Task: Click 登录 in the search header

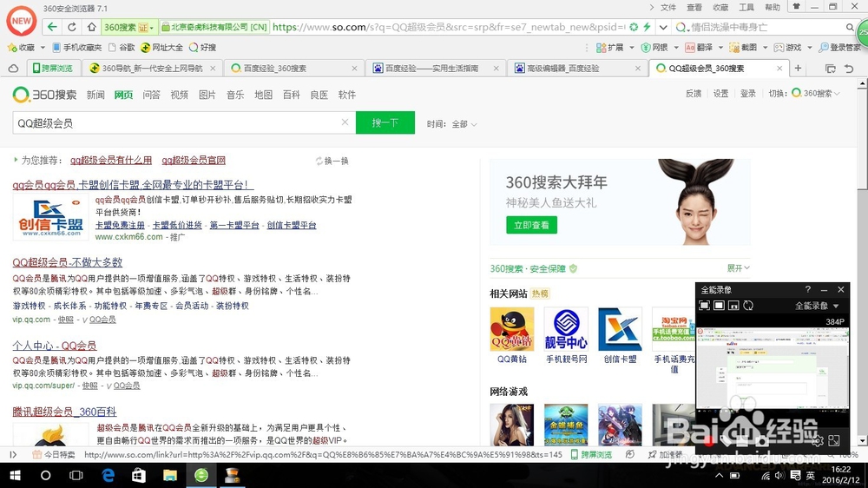Action: pos(748,94)
